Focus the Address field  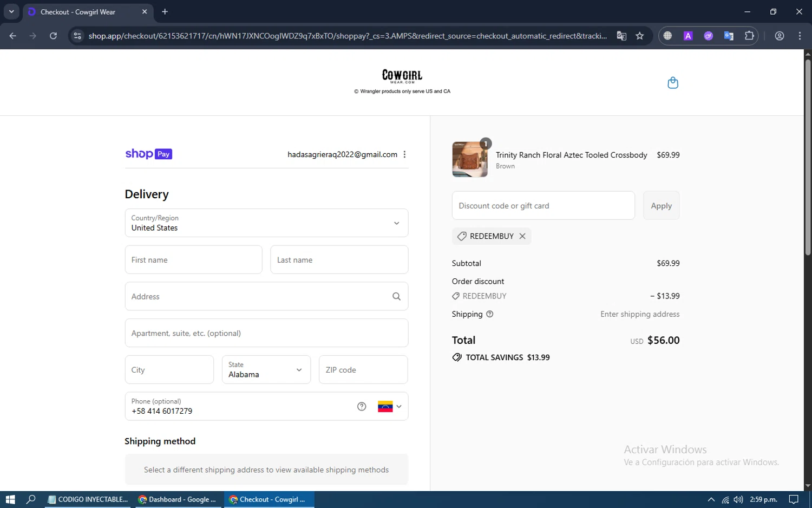(x=266, y=296)
